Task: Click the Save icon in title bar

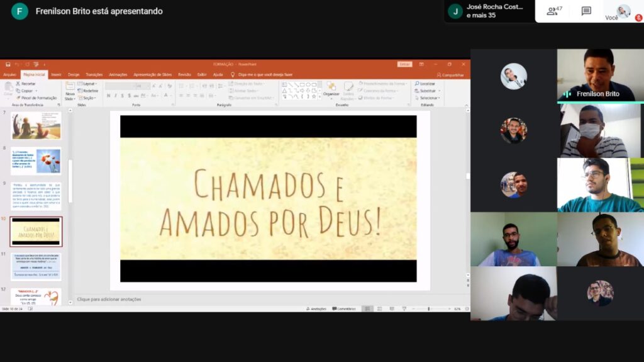Action: [8, 64]
